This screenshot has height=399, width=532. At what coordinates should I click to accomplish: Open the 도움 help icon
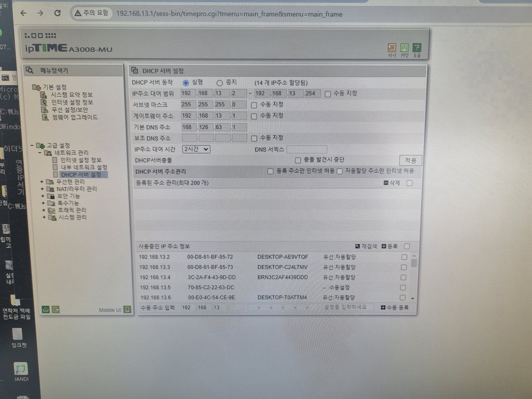[x=417, y=48]
